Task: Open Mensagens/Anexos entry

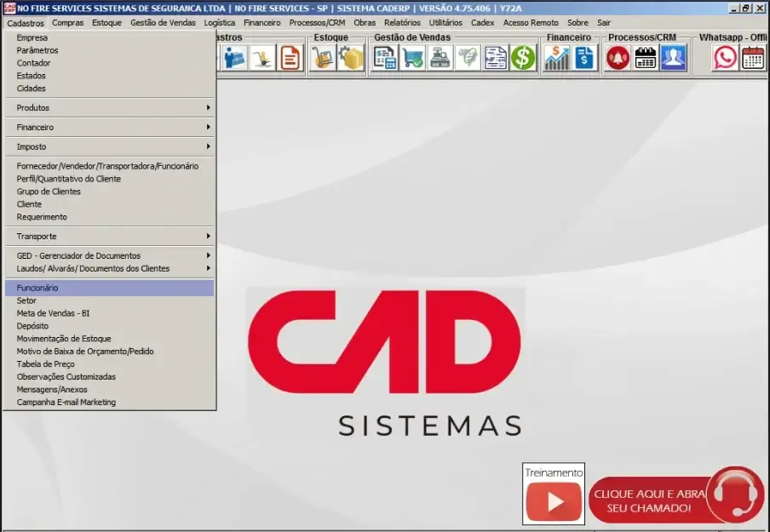Action: 109,390
